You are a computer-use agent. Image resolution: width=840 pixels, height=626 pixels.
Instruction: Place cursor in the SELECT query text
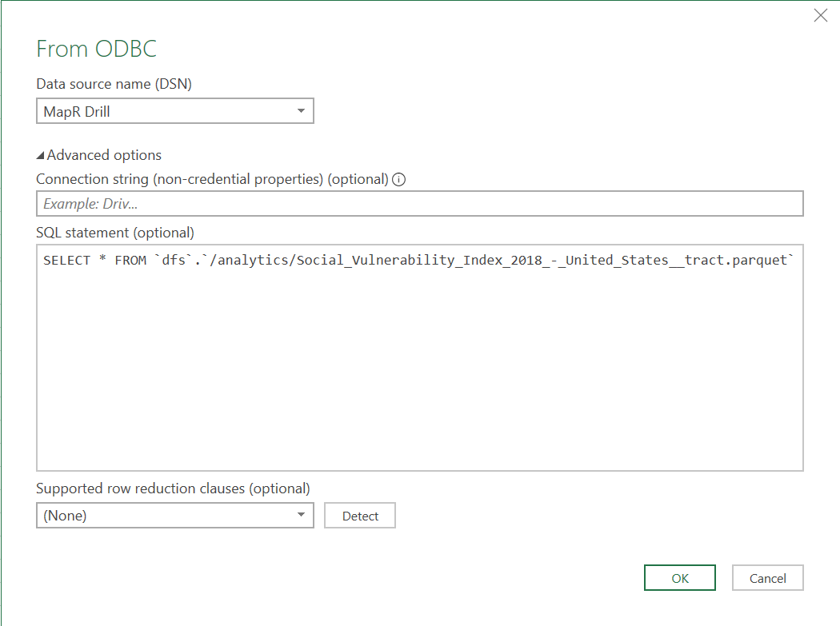pos(320,259)
